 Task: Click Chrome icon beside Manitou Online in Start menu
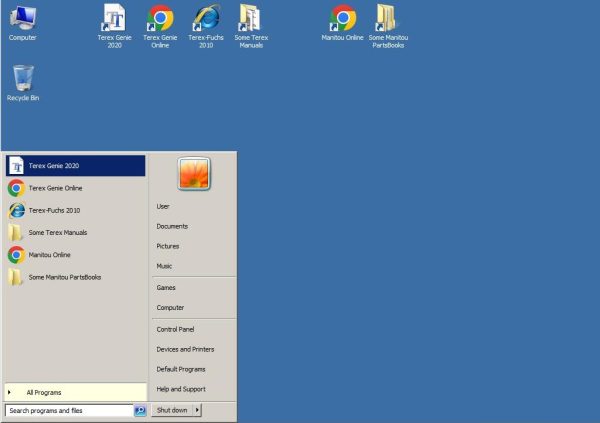[16, 255]
